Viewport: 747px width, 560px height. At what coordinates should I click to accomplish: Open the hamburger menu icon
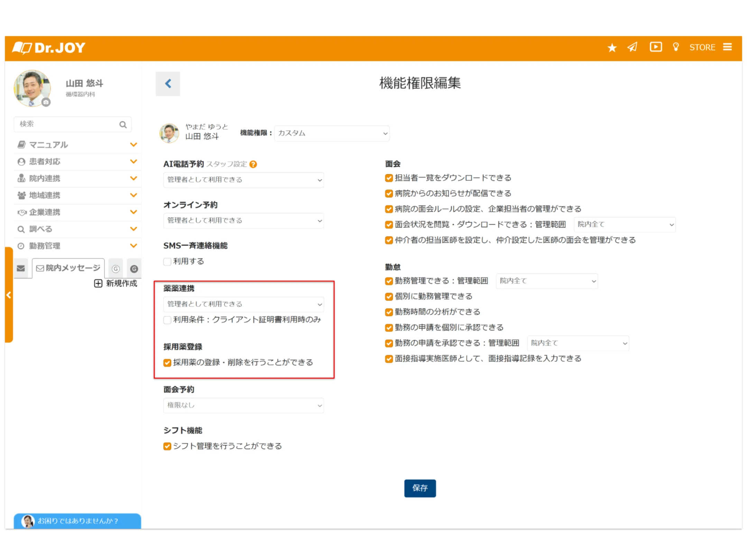tap(727, 47)
